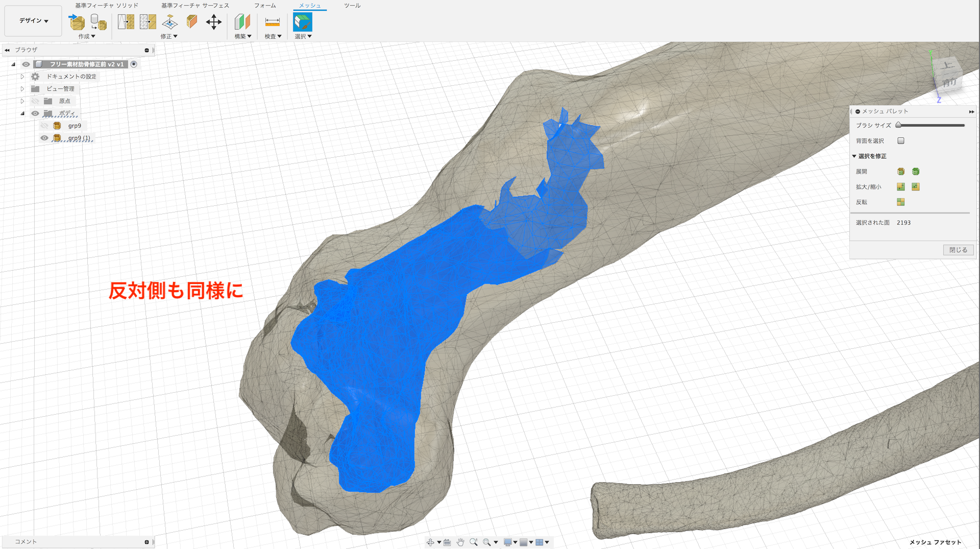Click the orbit navigation icon in bottom bar

[x=430, y=542]
